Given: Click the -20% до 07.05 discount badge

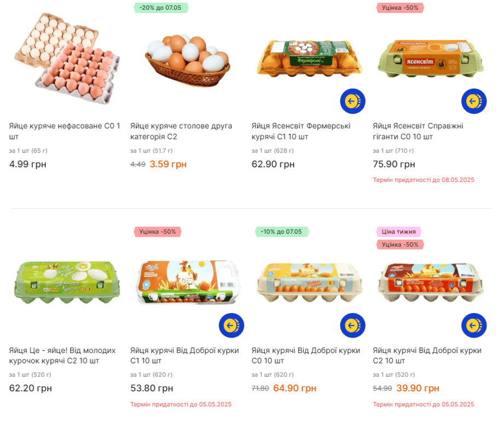Looking at the screenshot, I should (x=161, y=8).
